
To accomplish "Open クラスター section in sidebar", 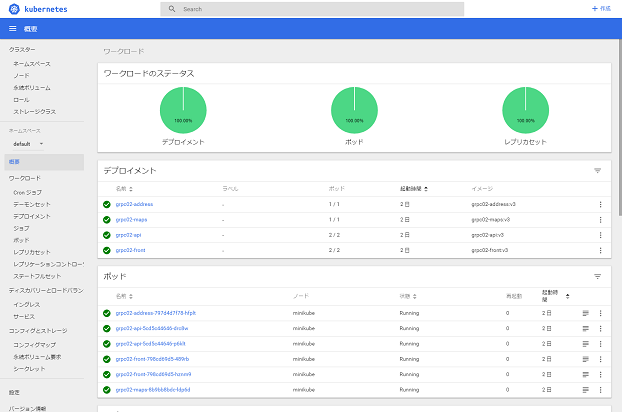I will click(x=22, y=50).
